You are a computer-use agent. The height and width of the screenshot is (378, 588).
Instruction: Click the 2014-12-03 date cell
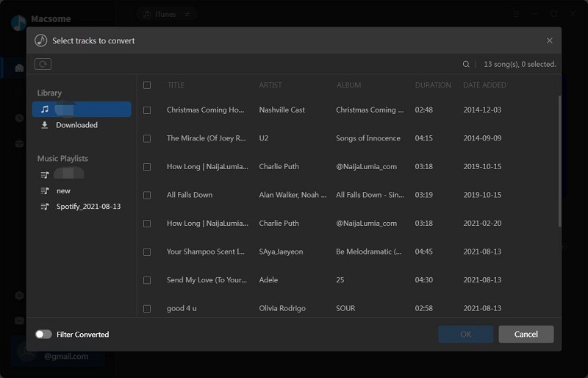tap(482, 110)
